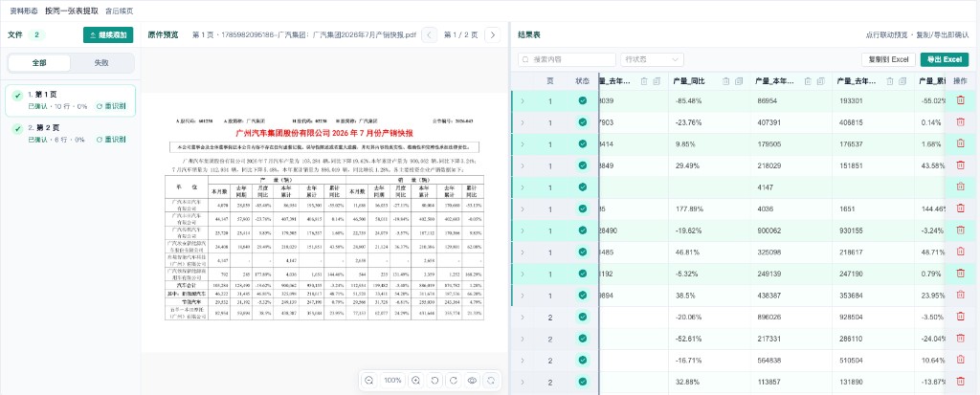Rotate the preview counterclockwise
980x395 pixels.
click(x=435, y=380)
